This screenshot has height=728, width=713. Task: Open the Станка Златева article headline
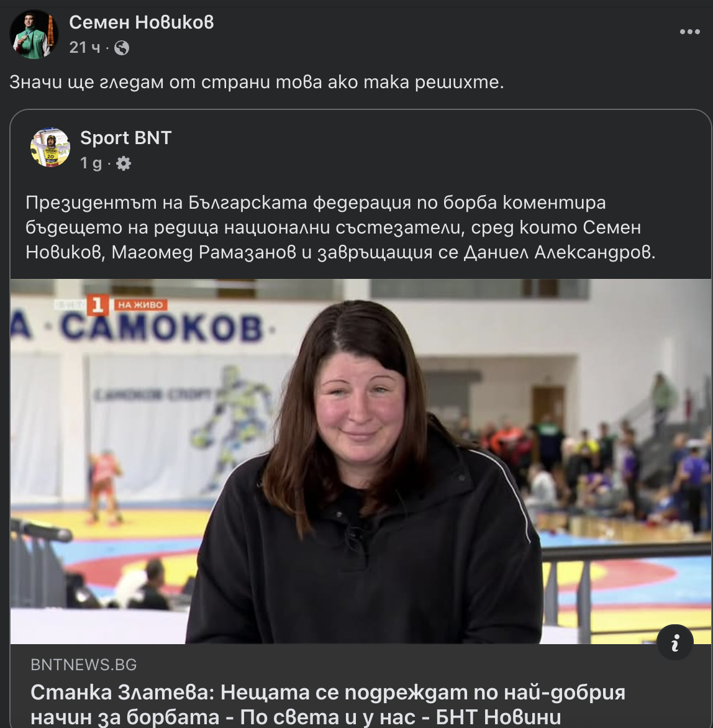[x=328, y=704]
